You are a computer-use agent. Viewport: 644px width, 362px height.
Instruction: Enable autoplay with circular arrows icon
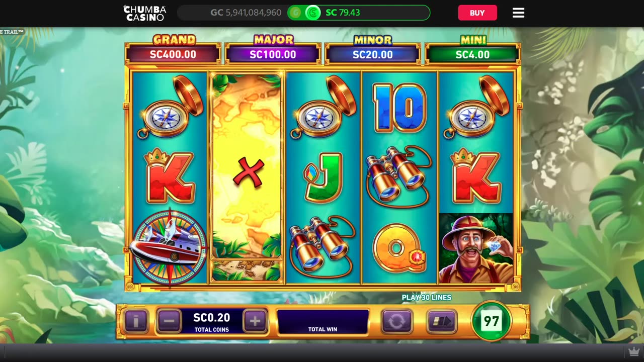click(396, 321)
